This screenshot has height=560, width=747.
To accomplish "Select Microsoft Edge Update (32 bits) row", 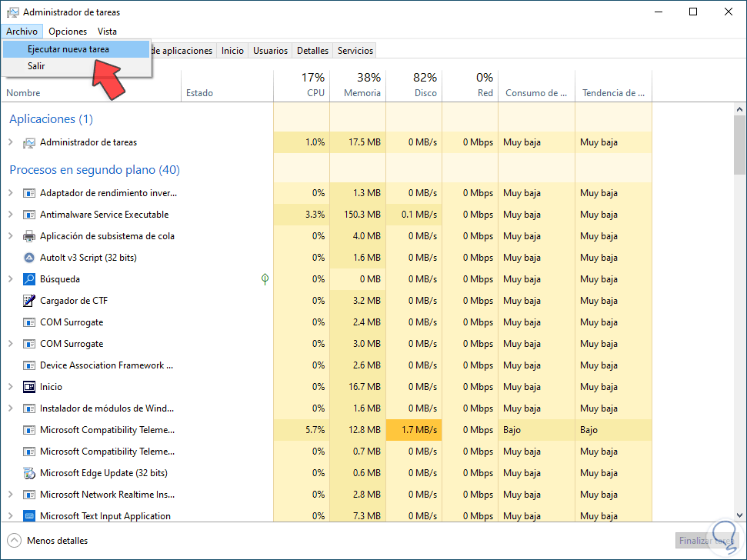I will coord(326,473).
